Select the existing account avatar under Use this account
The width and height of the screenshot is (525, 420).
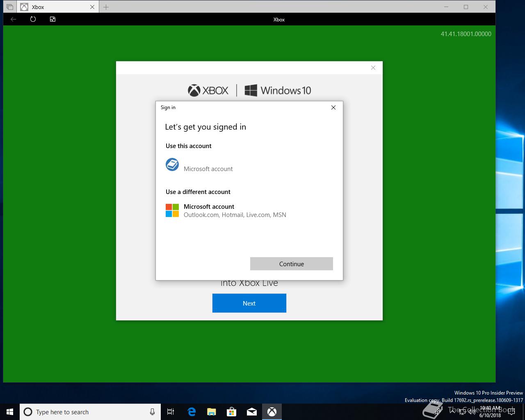(x=172, y=164)
